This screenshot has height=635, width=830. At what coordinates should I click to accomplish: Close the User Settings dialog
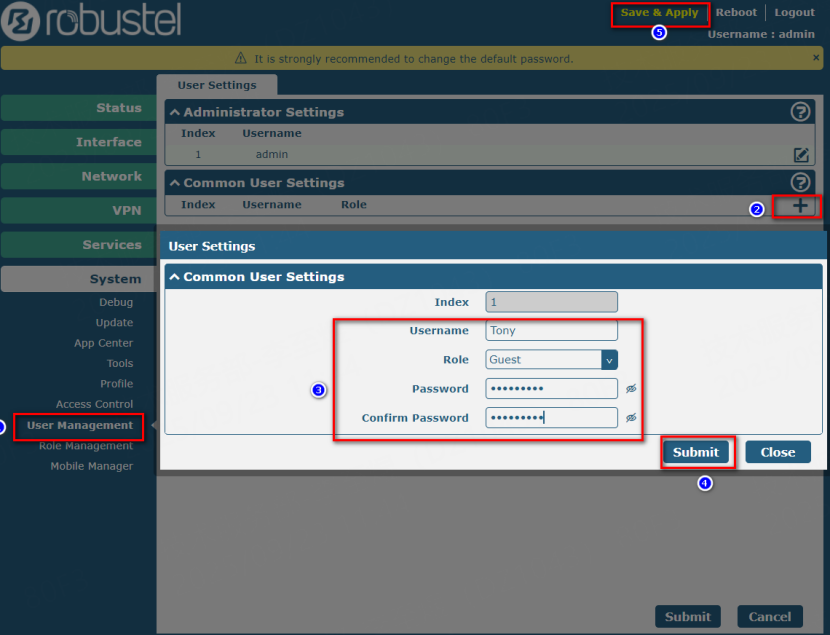[x=777, y=452]
